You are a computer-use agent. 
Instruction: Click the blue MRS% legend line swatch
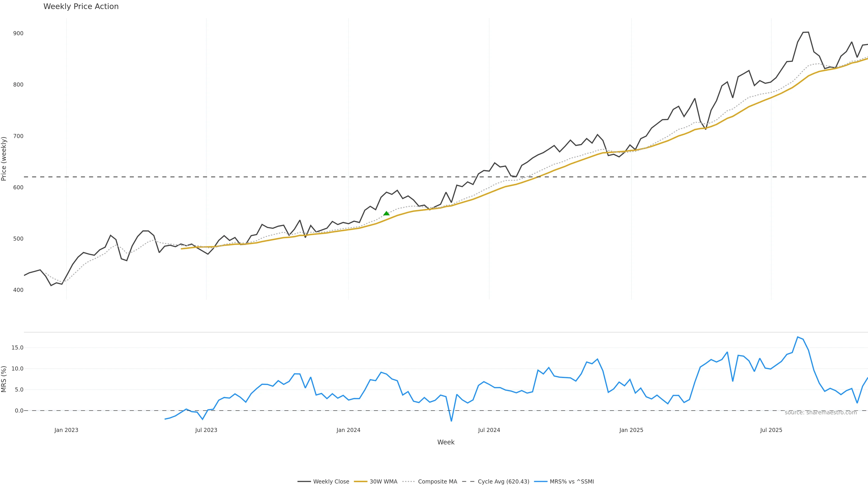point(540,482)
